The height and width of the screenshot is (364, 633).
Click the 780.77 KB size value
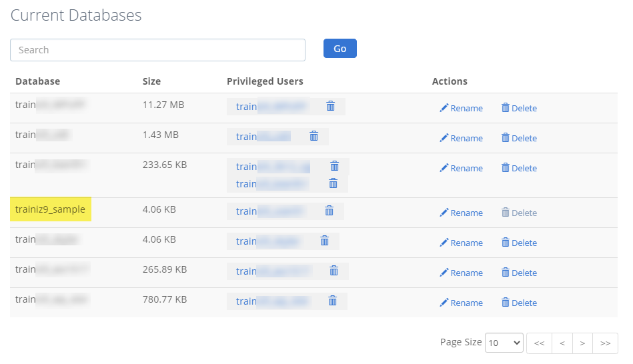coord(165,299)
